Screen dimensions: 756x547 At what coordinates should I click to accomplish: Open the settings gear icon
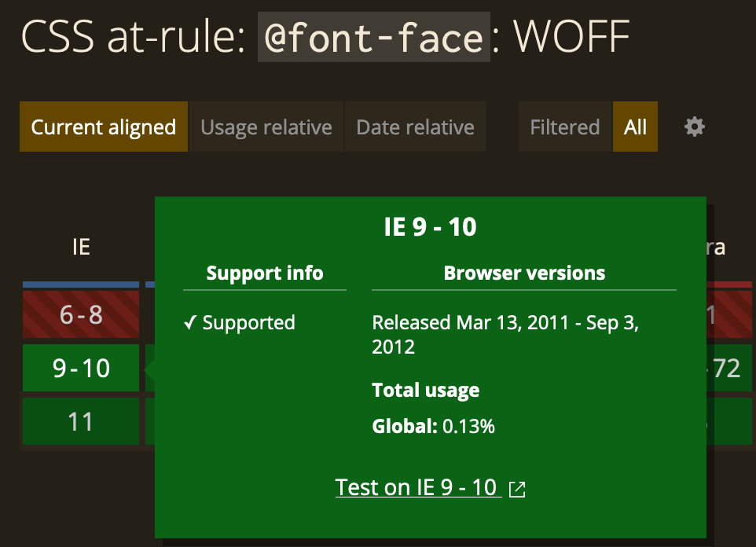694,127
